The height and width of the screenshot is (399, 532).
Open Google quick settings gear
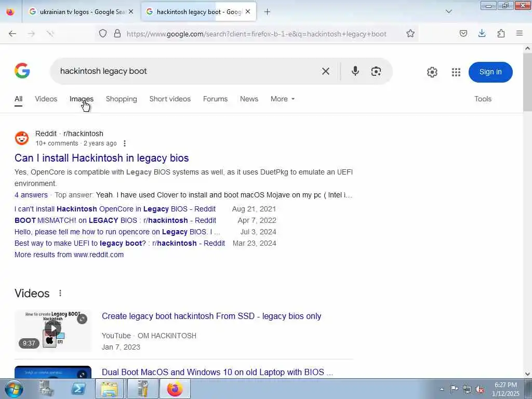pos(432,72)
